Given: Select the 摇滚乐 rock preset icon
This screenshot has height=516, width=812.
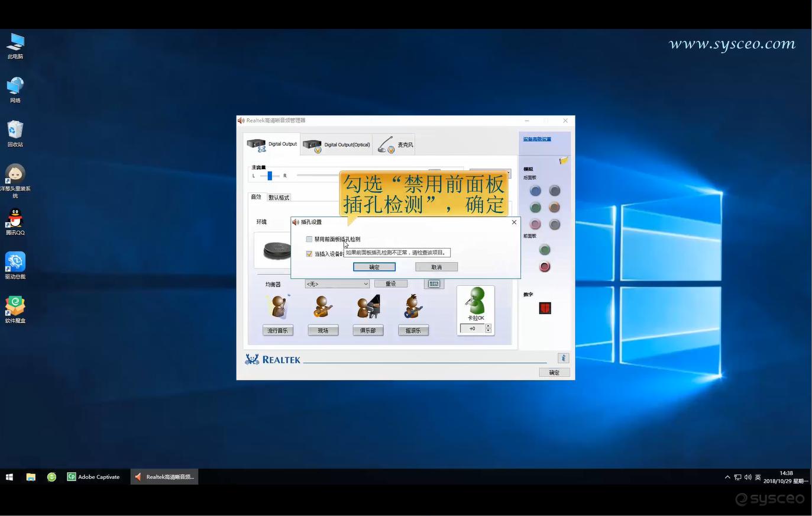Looking at the screenshot, I should [412, 306].
